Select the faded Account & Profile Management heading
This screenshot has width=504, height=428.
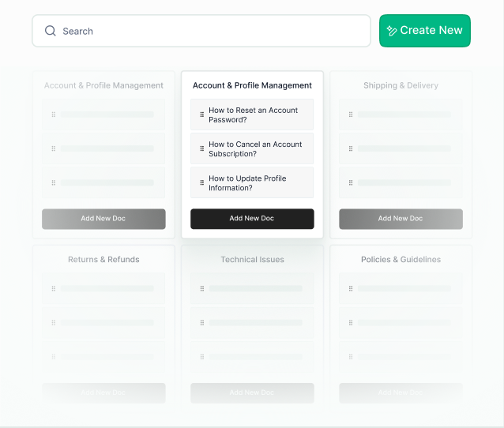(x=103, y=85)
